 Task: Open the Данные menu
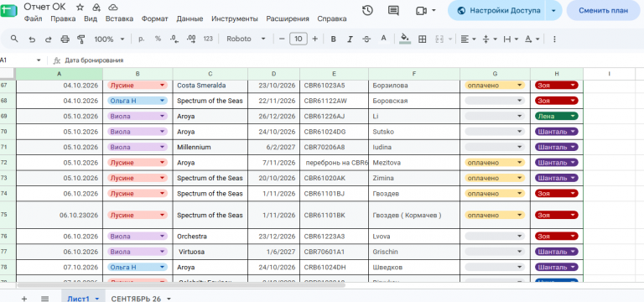tap(190, 18)
